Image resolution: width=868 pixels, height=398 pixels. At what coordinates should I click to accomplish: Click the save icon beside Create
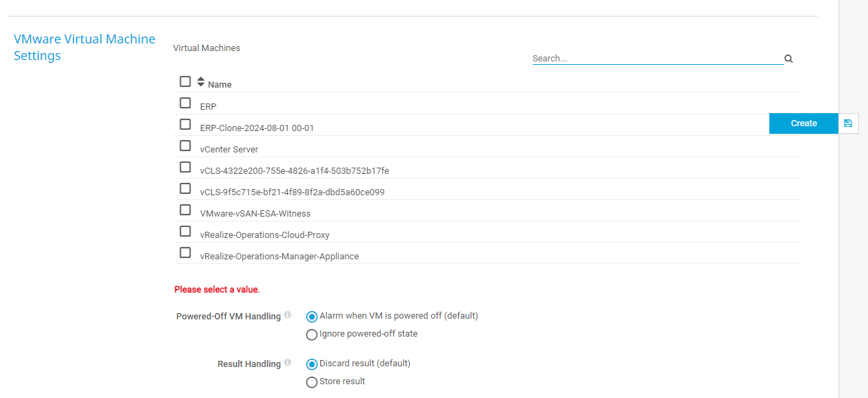click(x=848, y=123)
